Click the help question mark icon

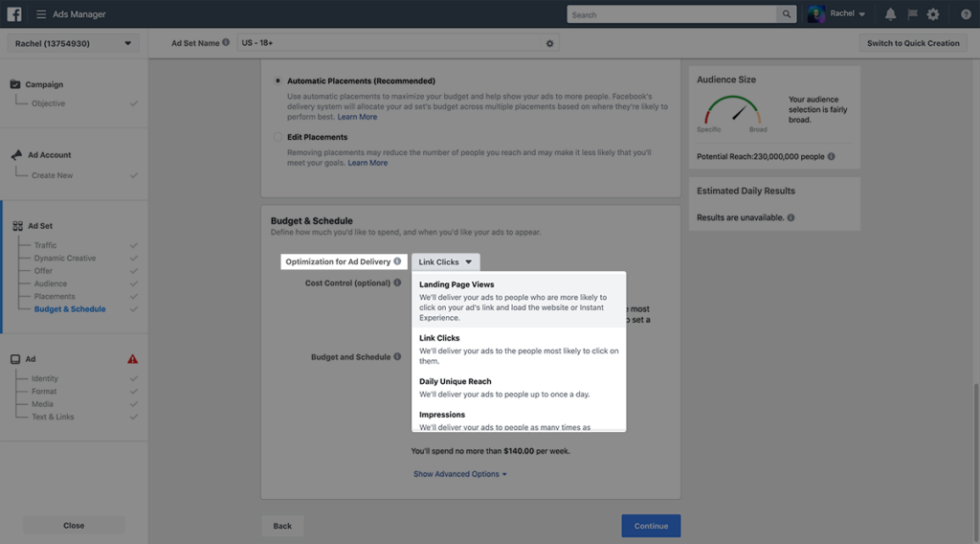[x=966, y=14]
